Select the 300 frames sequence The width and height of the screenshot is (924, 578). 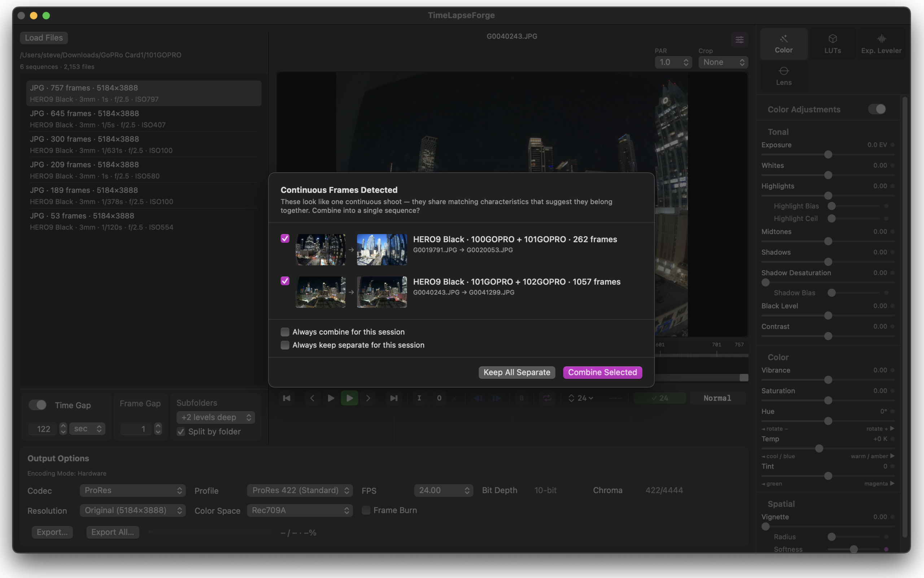144,144
